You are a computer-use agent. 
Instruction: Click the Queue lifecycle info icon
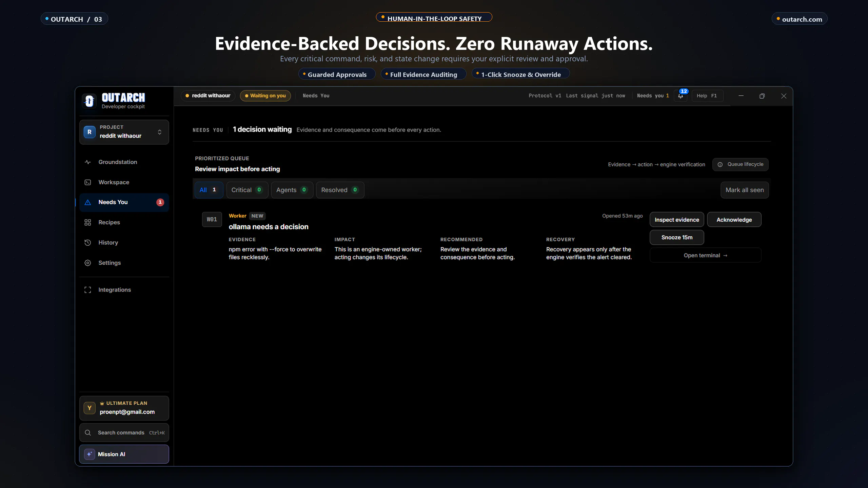coord(720,164)
